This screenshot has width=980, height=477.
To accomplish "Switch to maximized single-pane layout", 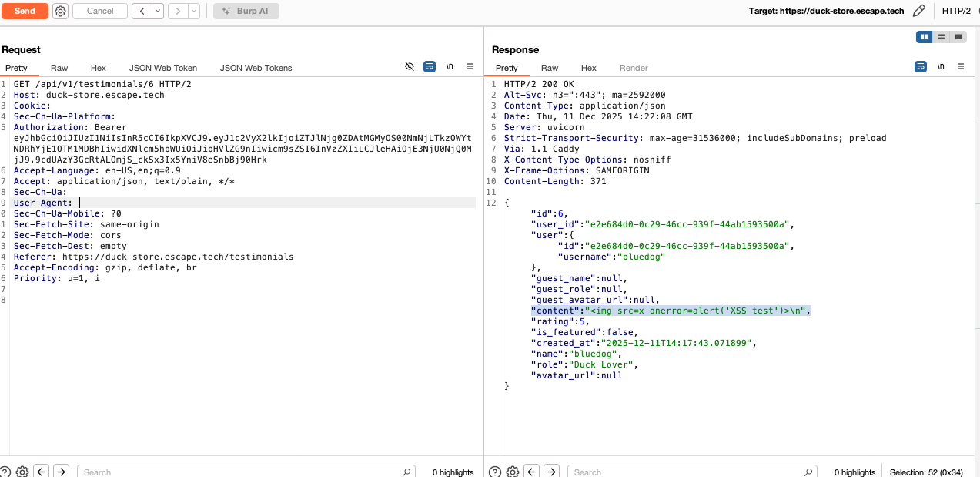I will [x=958, y=36].
